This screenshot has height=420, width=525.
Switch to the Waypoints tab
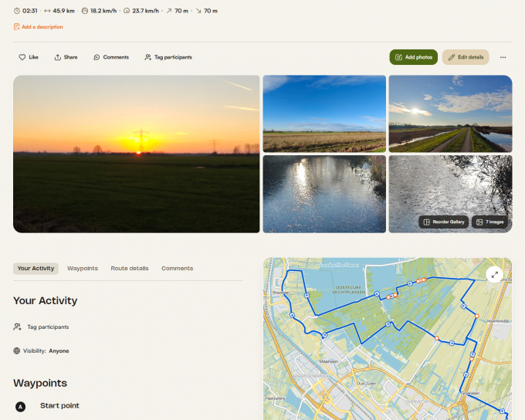click(x=83, y=269)
